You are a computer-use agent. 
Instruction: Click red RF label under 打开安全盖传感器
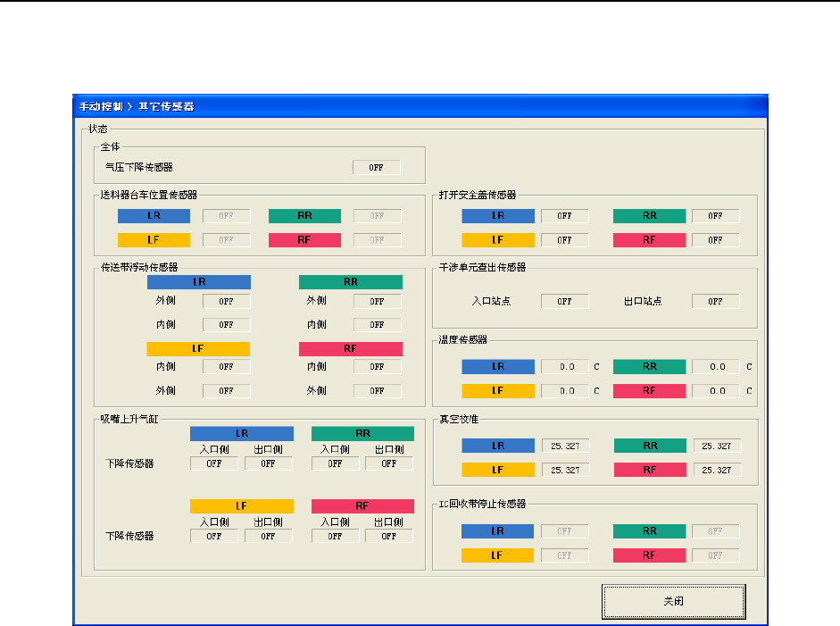[649, 240]
